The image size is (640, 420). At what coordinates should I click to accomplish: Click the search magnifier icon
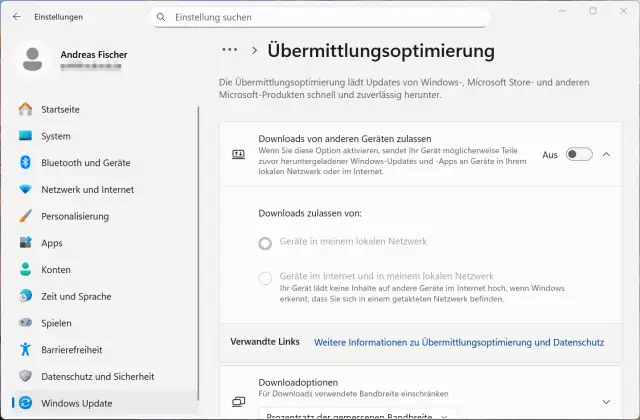coord(161,17)
